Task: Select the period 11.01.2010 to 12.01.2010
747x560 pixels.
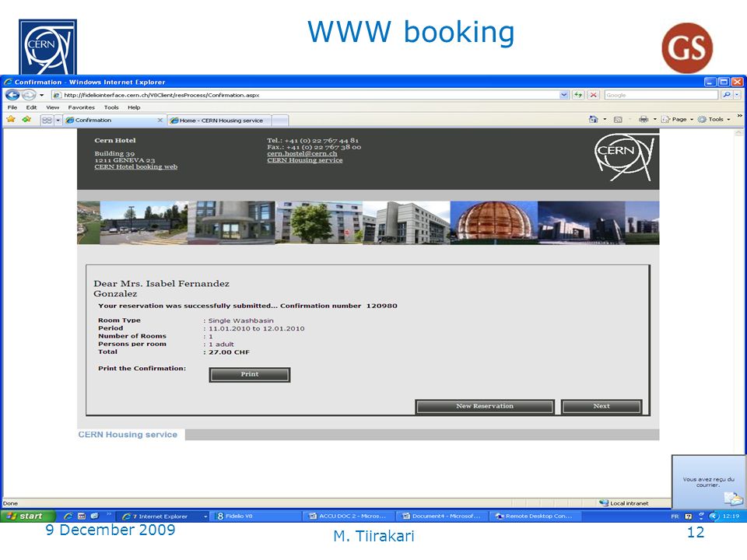Action: coord(256,328)
